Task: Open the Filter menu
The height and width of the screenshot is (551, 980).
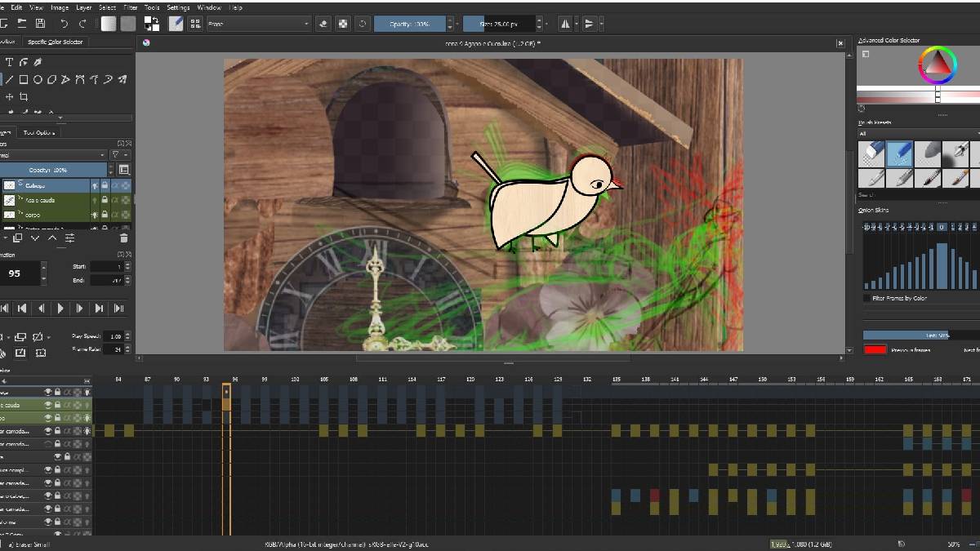Action: click(131, 7)
